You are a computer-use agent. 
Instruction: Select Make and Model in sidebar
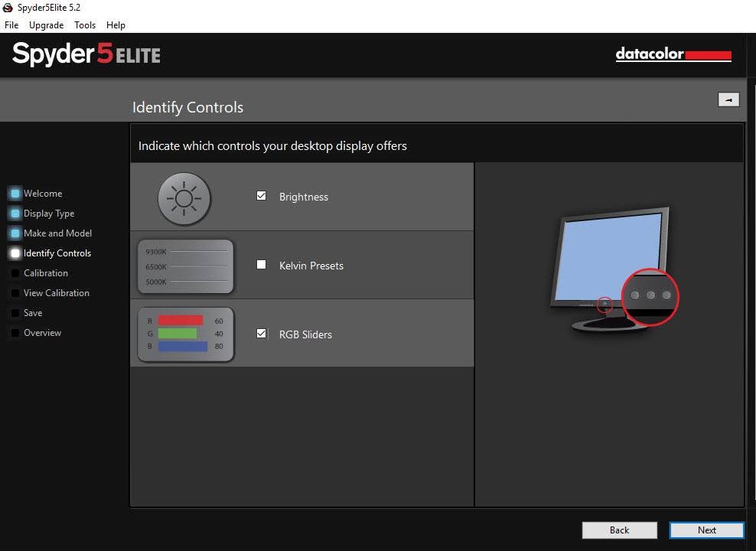point(58,233)
